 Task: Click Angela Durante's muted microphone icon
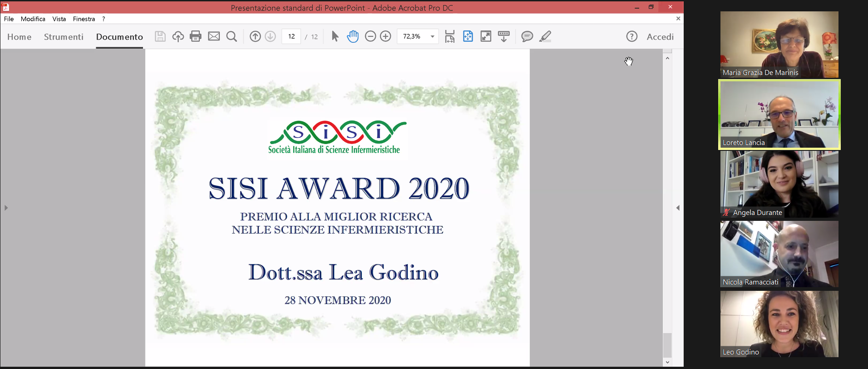pos(726,212)
